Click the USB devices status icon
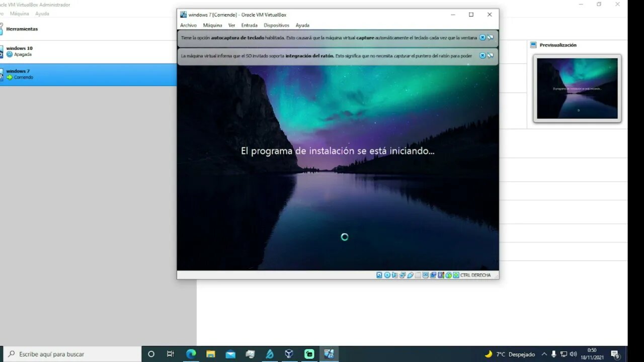Image resolution: width=644 pixels, height=362 pixels. (x=410, y=275)
